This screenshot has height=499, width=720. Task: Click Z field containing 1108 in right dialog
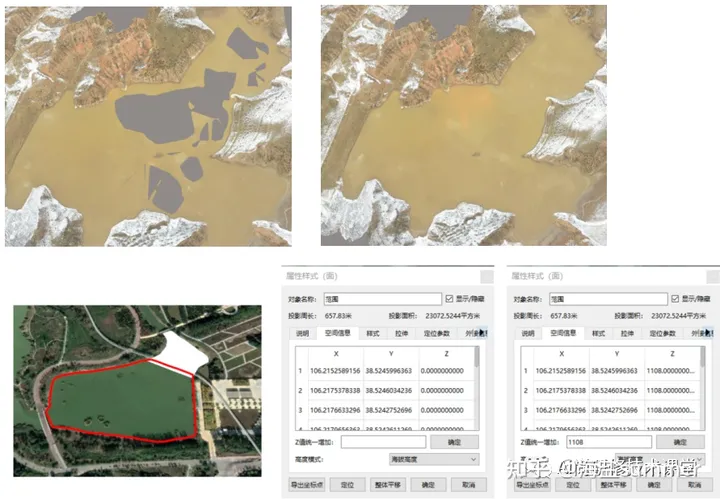[x=609, y=442]
